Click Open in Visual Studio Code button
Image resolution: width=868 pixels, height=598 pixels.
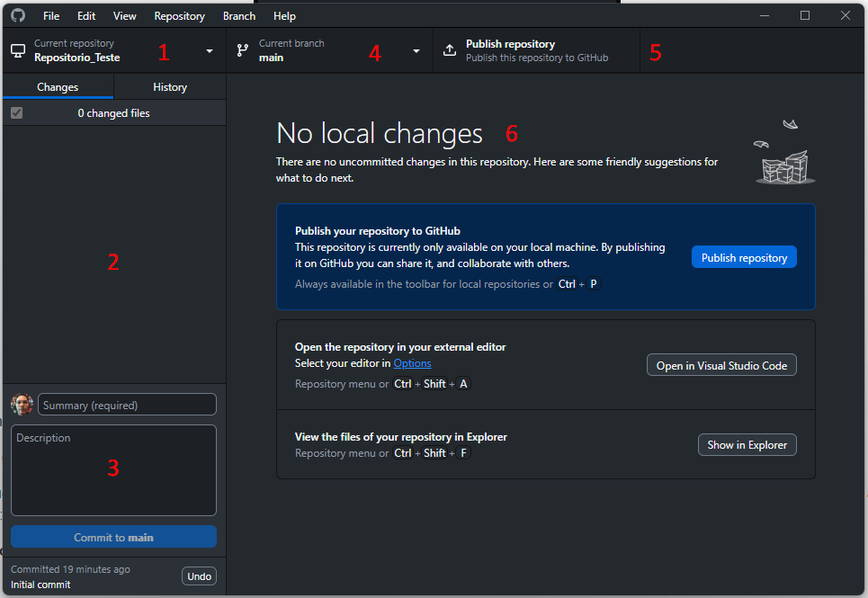click(721, 365)
